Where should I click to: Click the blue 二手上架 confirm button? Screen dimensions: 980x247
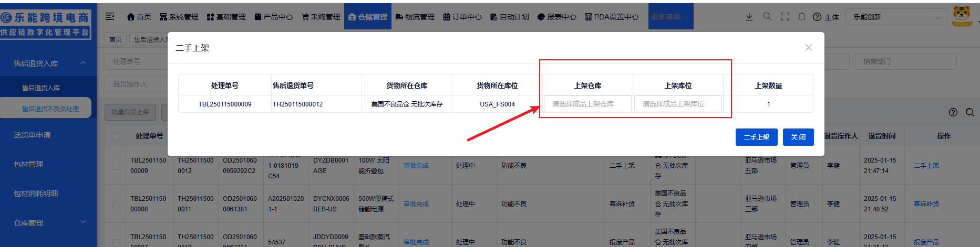click(756, 137)
